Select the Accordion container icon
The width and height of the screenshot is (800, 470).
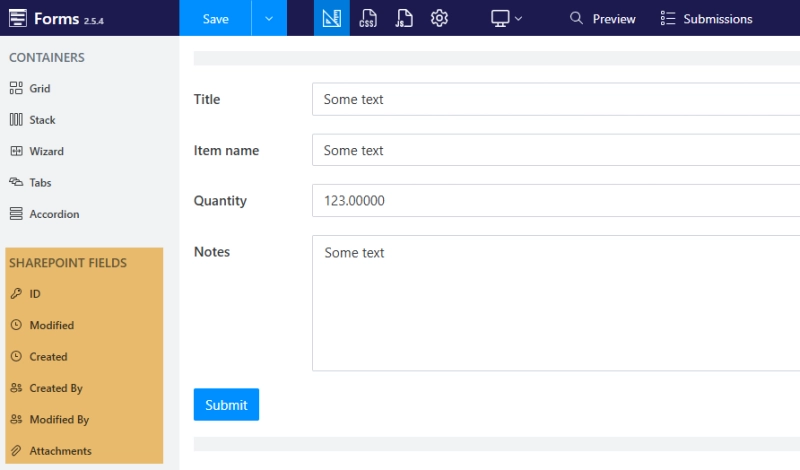(16, 214)
